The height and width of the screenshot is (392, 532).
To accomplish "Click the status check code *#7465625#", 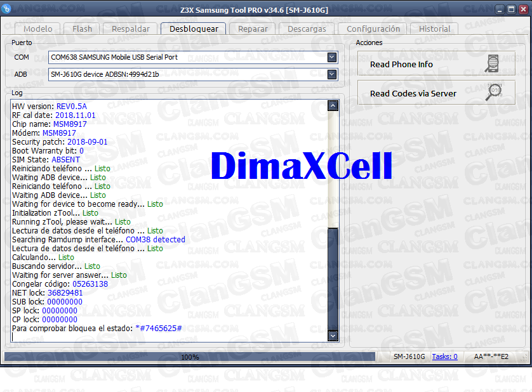I will pyautogui.click(x=159, y=328).
